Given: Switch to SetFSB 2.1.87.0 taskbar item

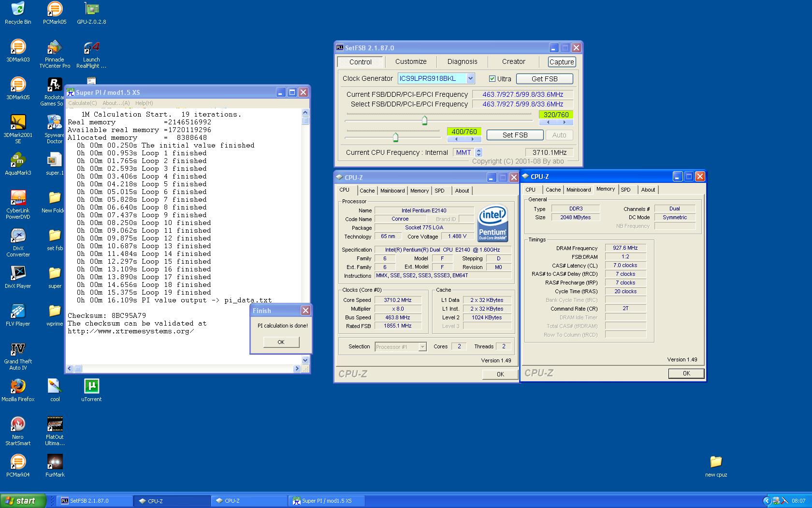Looking at the screenshot, I should coord(95,501).
